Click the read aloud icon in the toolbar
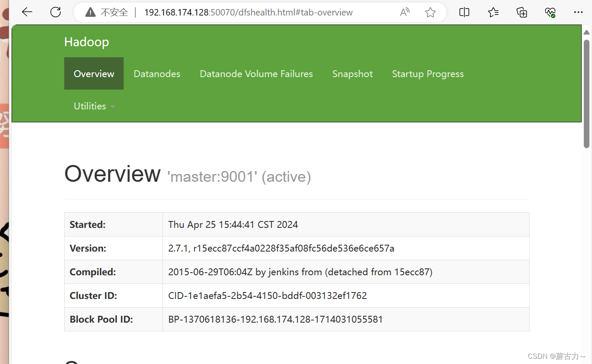The width and height of the screenshot is (592, 364). 404,12
